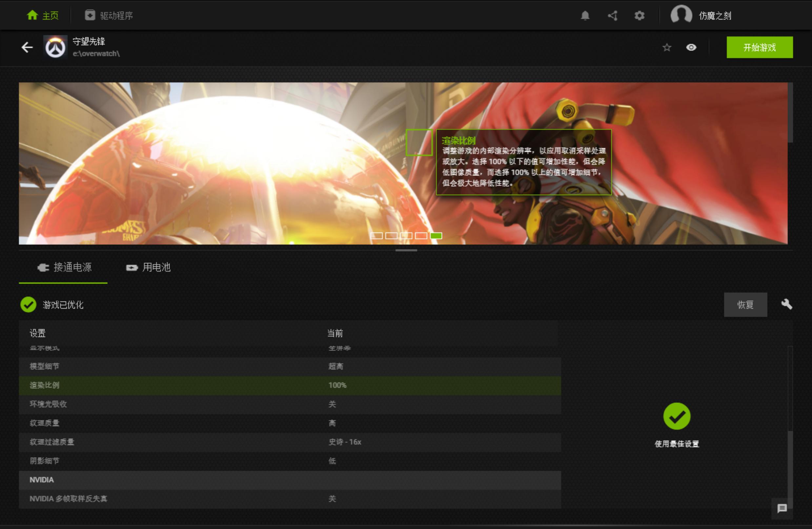Click the share icon in top bar
The width and height of the screenshot is (812, 529).
(x=612, y=16)
